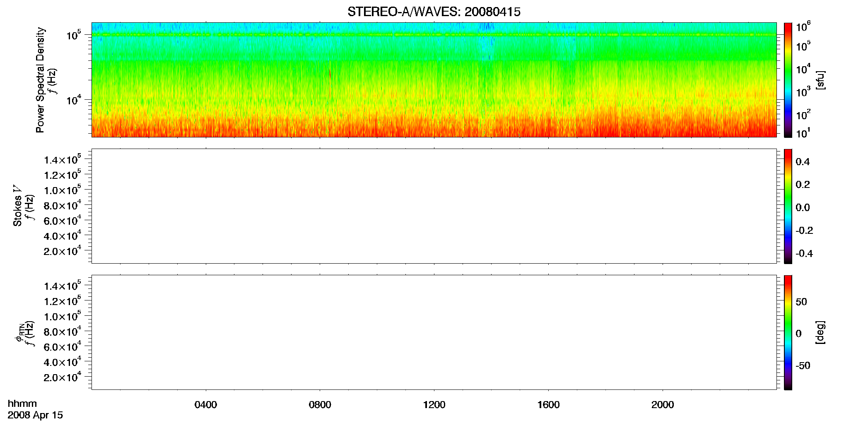This screenshot has height=447, width=868.
Task: Click the 0.4 label on Stokes V colorbar
Action: [803, 162]
